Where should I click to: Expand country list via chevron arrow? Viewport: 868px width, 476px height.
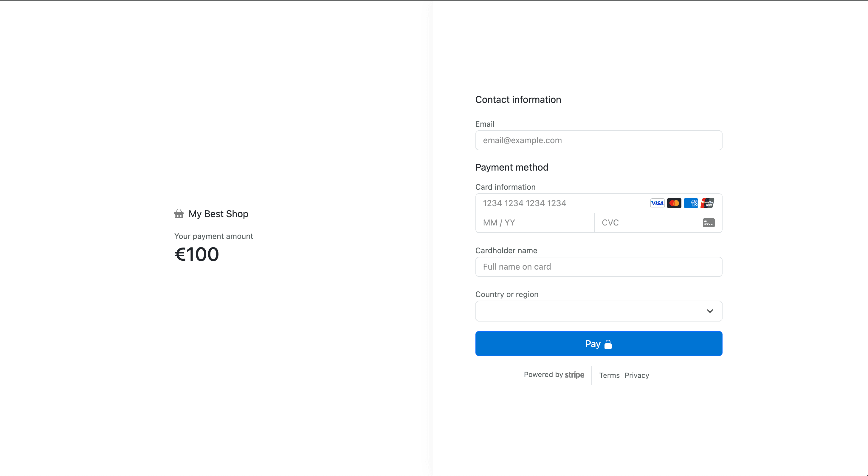pos(710,311)
